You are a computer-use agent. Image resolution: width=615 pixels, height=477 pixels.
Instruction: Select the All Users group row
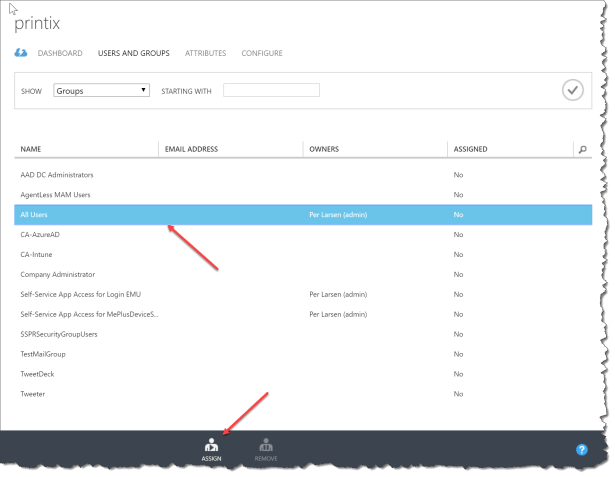303,215
